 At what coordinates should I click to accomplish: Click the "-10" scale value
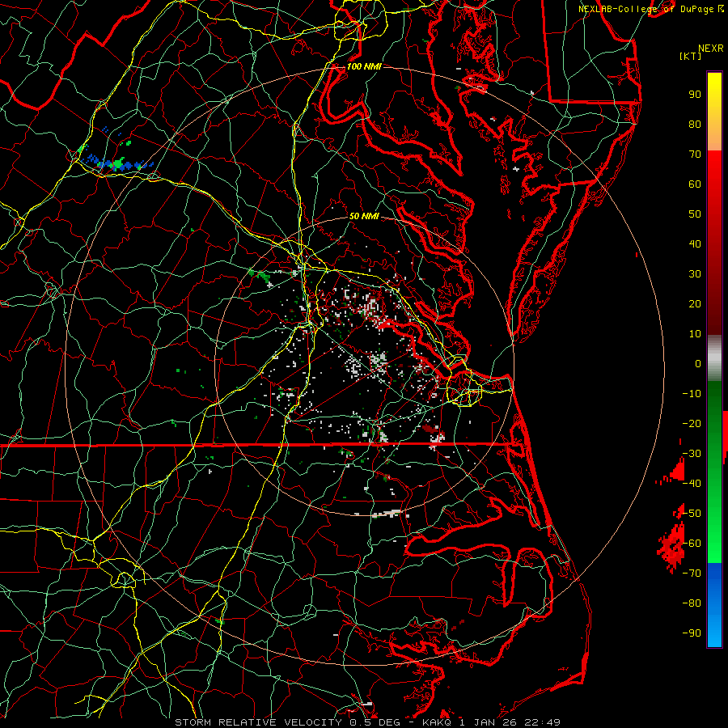(x=692, y=394)
